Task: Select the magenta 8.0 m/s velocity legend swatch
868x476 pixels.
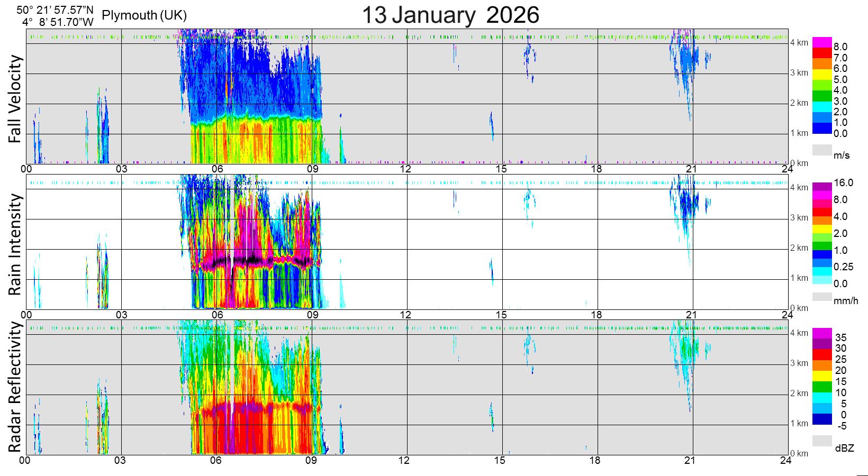Action: click(x=822, y=42)
